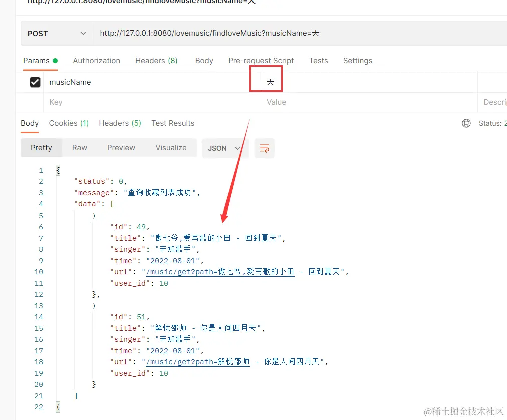Click the "singer" value on line 16
The image size is (507, 420).
[x=175, y=339]
